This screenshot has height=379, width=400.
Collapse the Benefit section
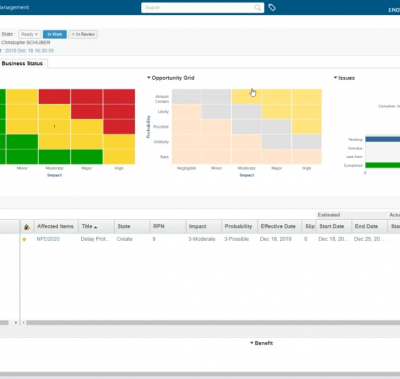252,343
